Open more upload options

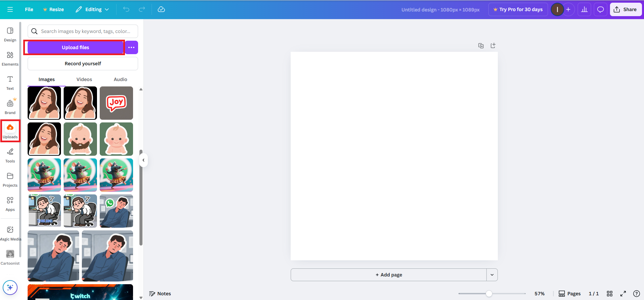pyautogui.click(x=131, y=47)
